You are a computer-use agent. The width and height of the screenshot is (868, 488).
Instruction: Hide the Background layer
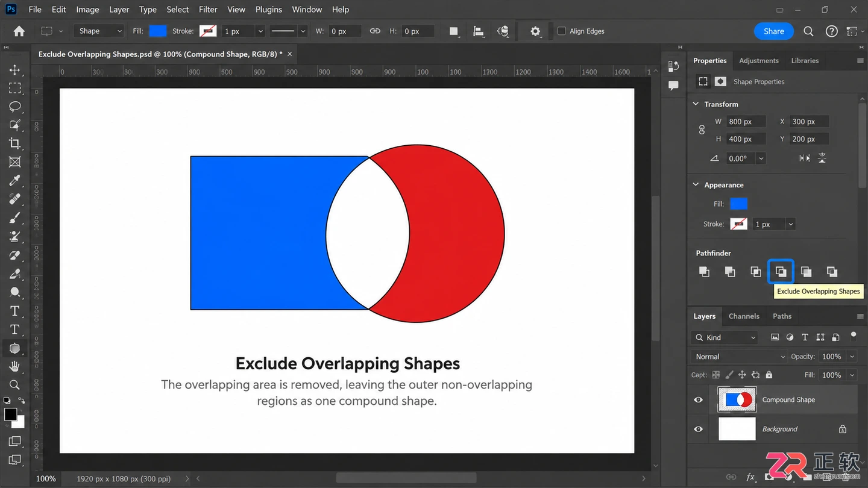pos(699,429)
